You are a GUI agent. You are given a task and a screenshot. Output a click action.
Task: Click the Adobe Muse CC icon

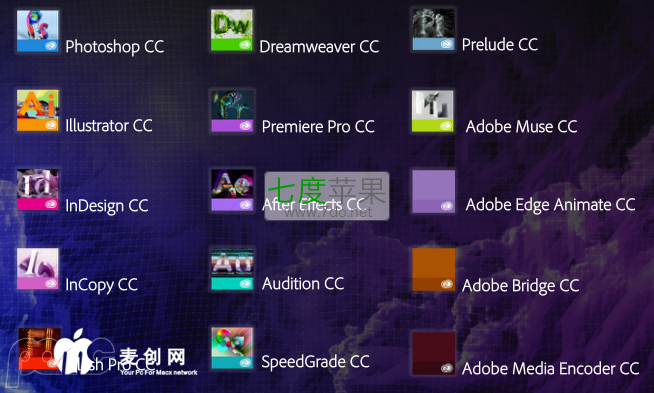(433, 111)
